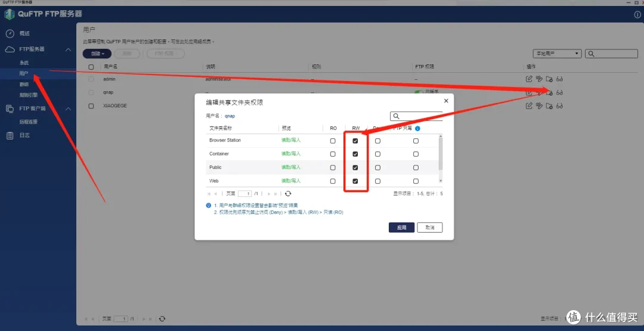Image resolution: width=644 pixels, height=331 pixels.
Task: Click the 删除 button
Action: (127, 54)
